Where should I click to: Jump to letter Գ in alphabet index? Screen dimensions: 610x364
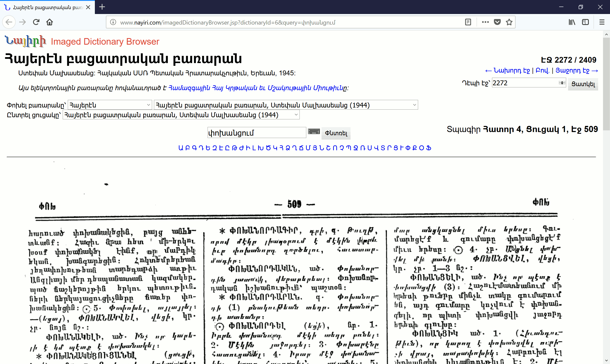[195, 148]
